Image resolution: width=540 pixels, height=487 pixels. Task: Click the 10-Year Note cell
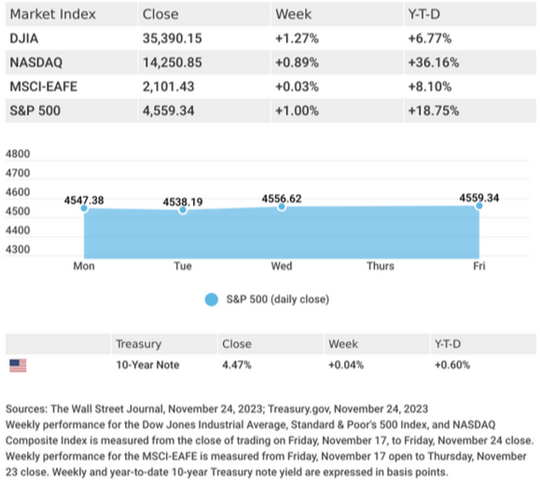pos(148,365)
